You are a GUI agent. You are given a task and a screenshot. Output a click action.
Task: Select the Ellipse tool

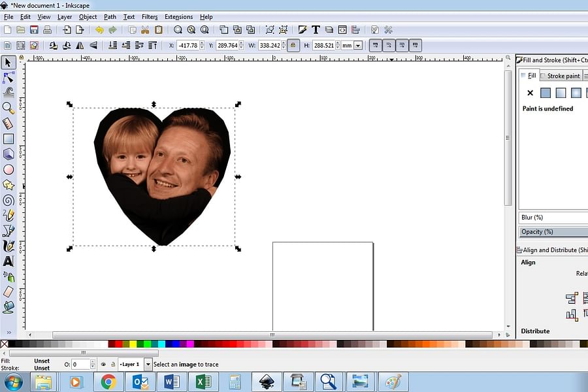click(8, 169)
